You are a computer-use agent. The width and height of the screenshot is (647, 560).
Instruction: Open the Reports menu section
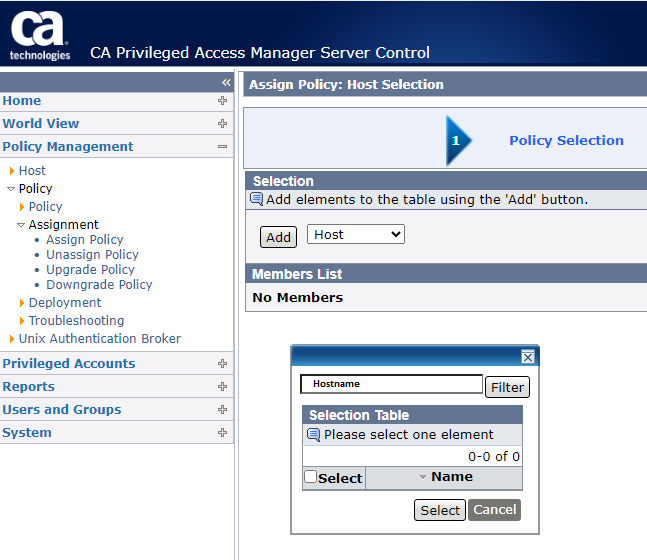29,387
